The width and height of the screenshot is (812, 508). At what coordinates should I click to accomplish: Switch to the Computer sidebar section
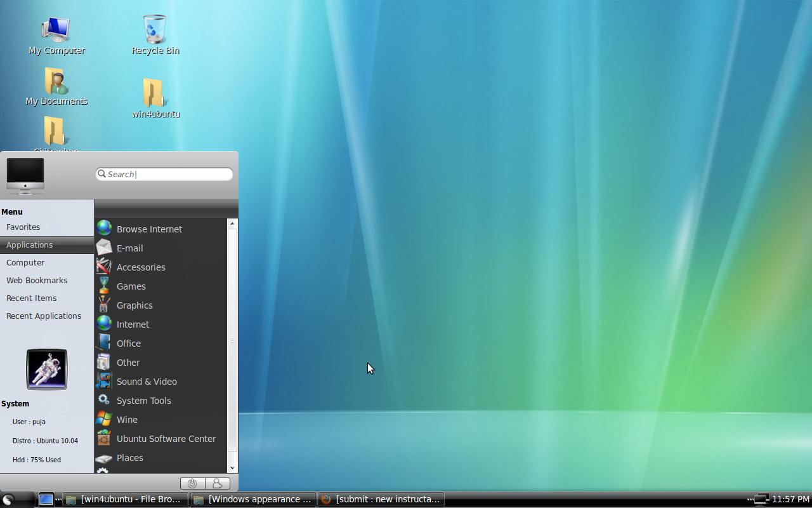pos(25,262)
